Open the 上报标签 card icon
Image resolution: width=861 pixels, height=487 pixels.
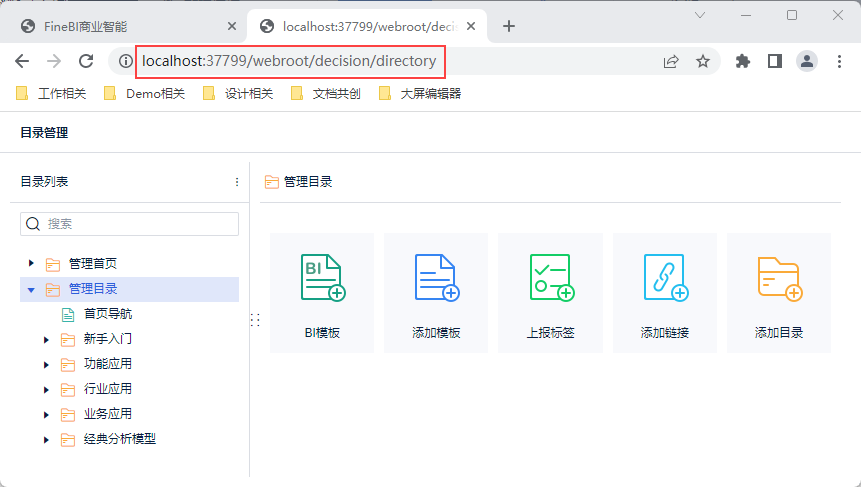[x=551, y=277]
